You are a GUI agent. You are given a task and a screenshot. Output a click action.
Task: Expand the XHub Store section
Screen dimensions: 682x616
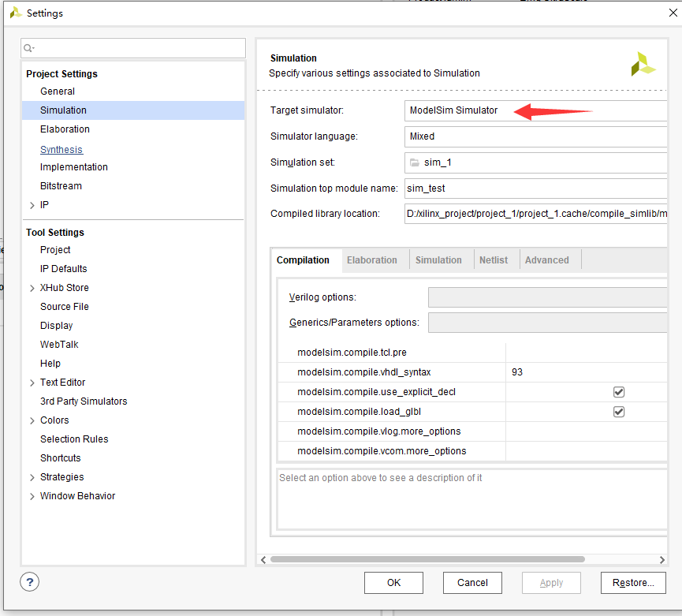(32, 287)
